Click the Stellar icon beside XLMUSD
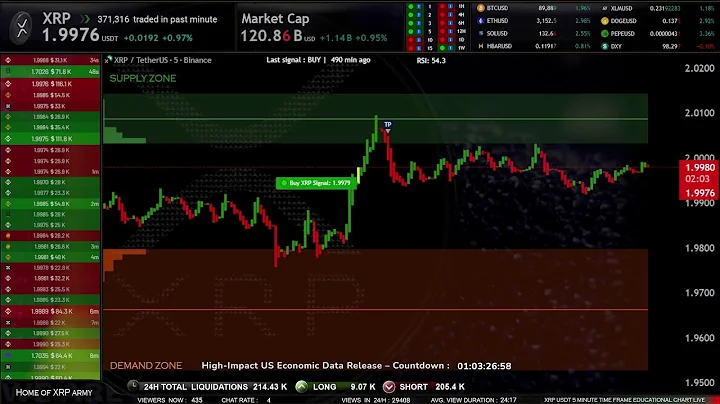The width and height of the screenshot is (720, 404). point(605,8)
